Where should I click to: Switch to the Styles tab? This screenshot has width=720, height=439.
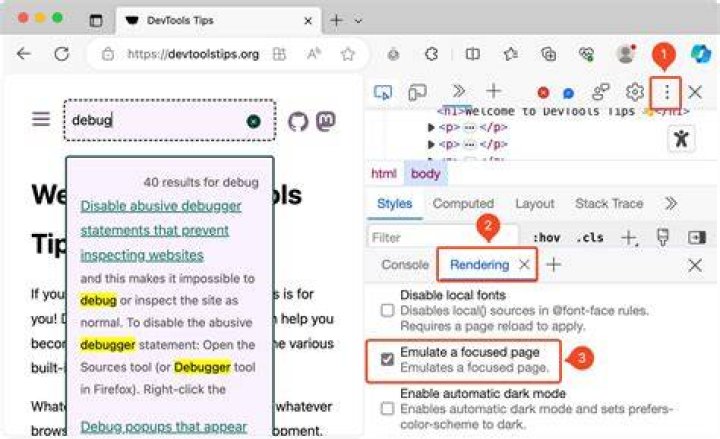pyautogui.click(x=394, y=203)
